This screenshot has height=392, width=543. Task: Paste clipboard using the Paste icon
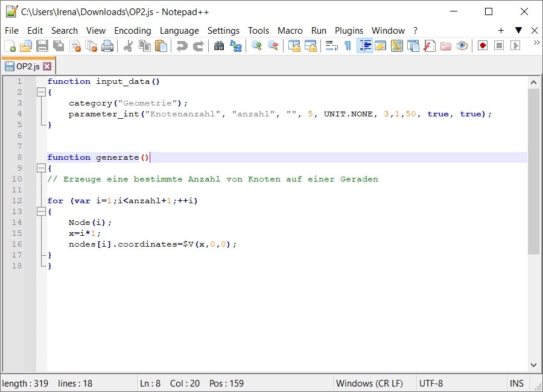pos(160,46)
